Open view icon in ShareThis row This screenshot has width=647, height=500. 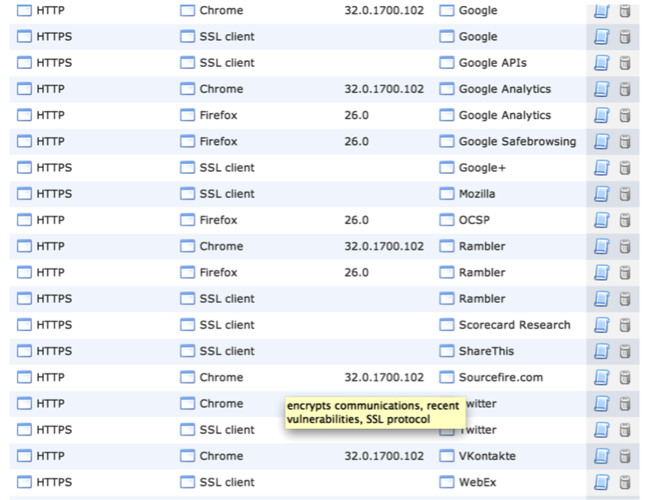(x=602, y=351)
